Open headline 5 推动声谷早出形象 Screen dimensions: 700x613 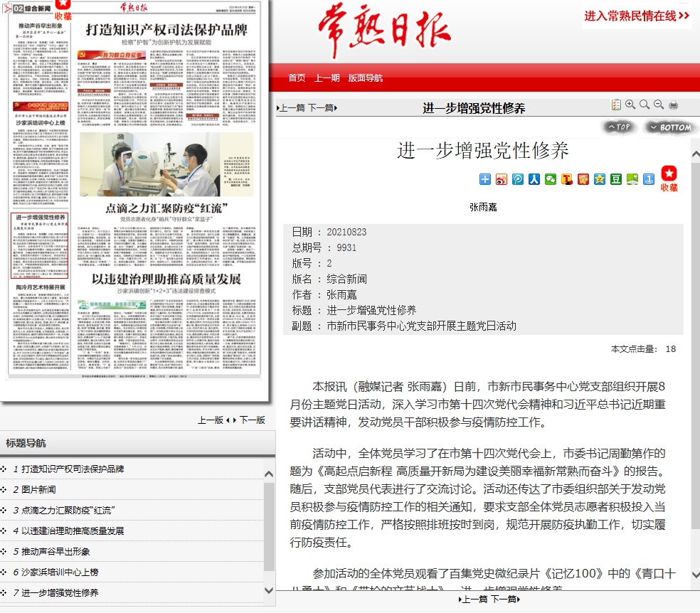55,551
